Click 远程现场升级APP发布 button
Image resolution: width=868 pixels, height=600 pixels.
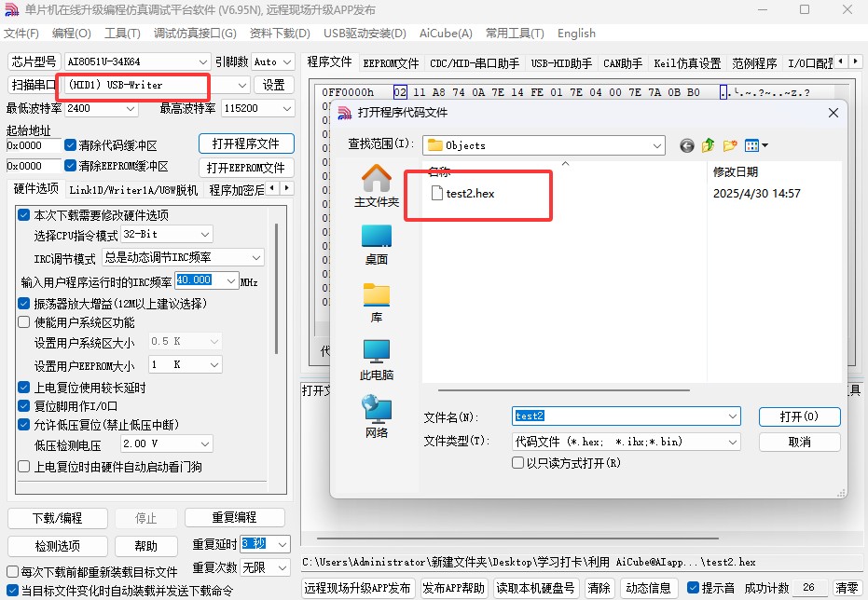(x=358, y=588)
